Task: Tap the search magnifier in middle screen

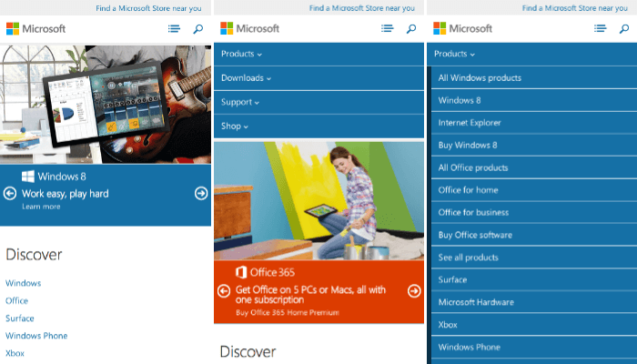Action: 411,28
